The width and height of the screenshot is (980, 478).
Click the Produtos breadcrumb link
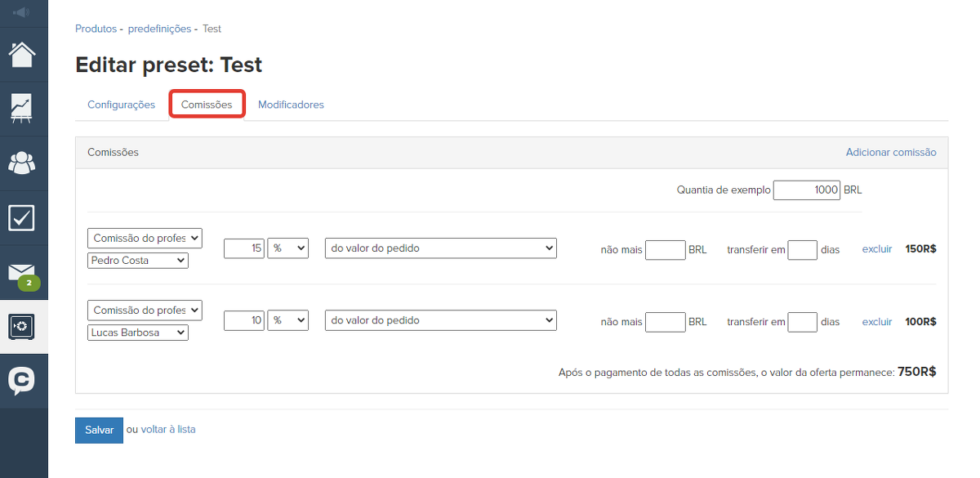tap(96, 29)
